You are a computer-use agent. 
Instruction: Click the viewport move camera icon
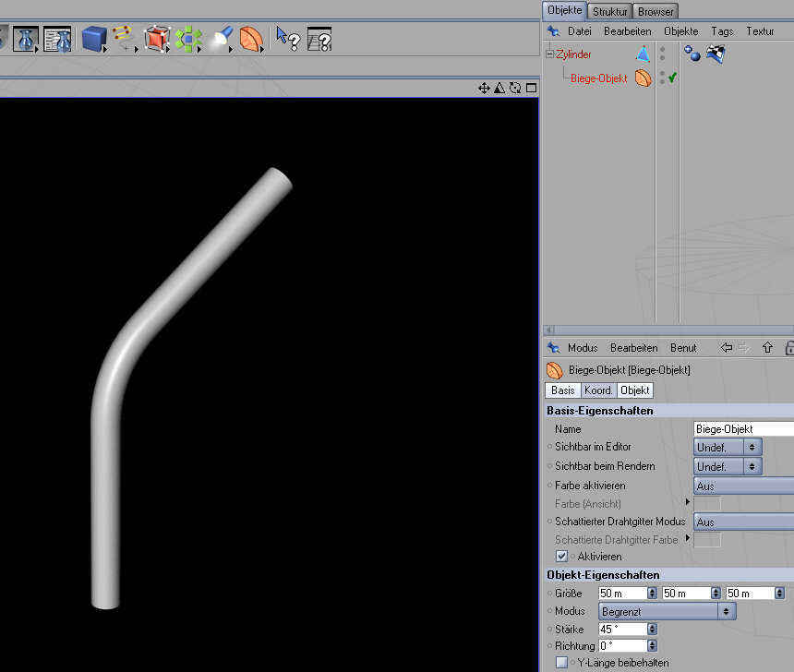tap(484, 88)
